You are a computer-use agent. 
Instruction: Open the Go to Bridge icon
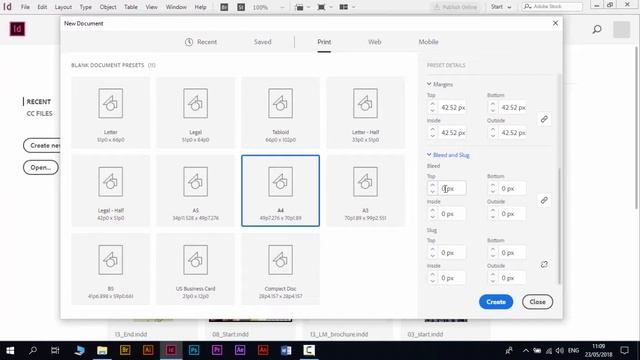pyautogui.click(x=224, y=7)
